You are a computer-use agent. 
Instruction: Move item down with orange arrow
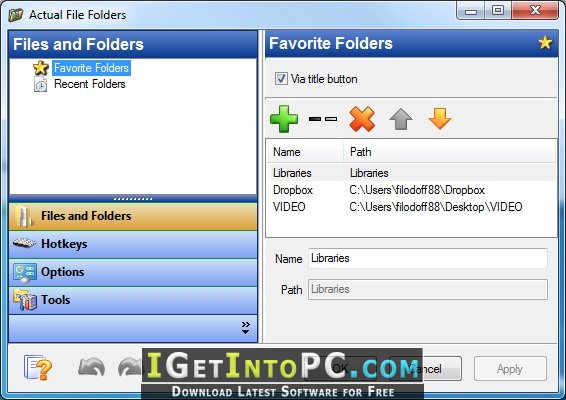click(x=440, y=119)
